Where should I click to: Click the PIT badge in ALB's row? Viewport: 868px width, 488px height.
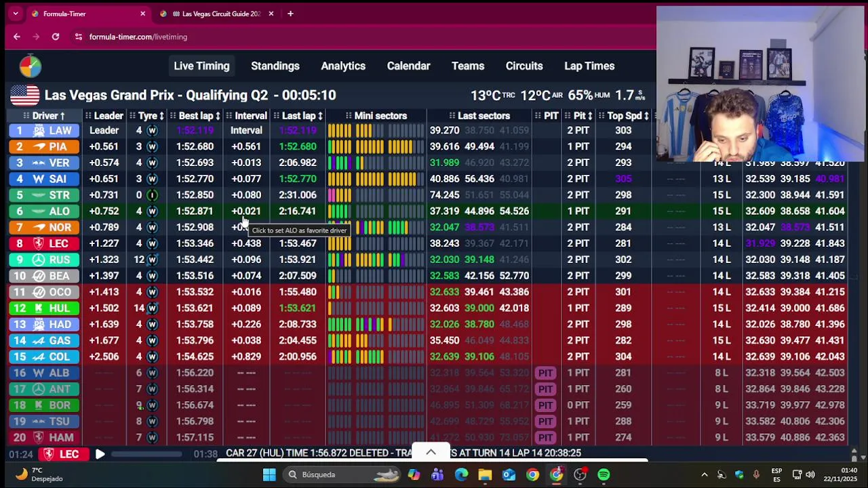[x=546, y=373]
